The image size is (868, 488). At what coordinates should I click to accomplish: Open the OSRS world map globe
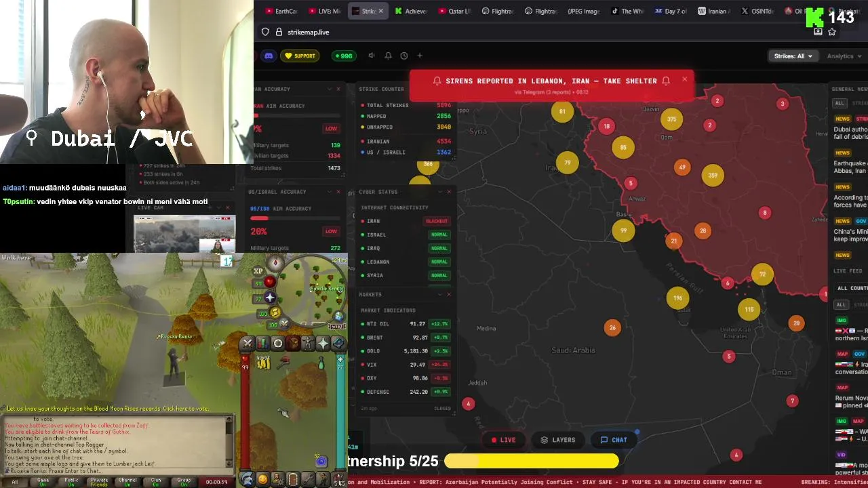(x=338, y=316)
